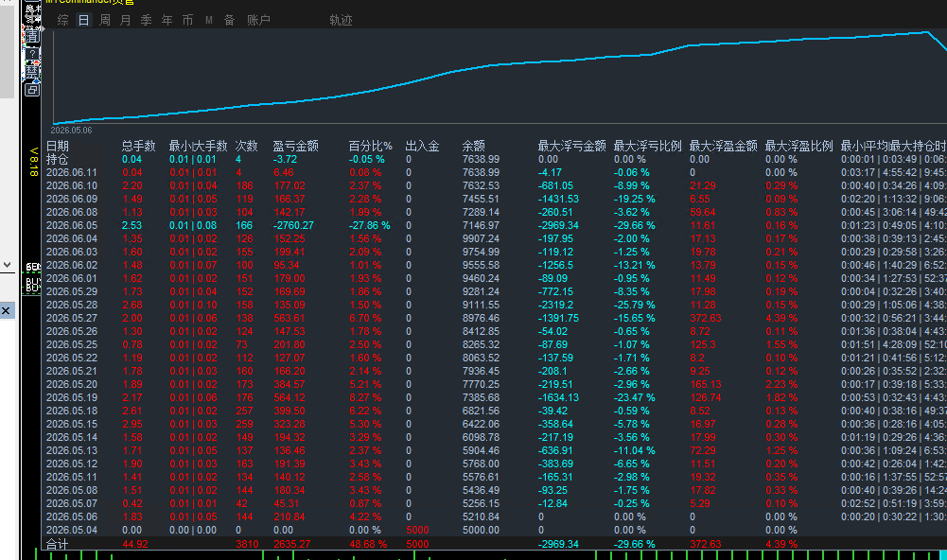
Task: Click the 清 clear button icon
Action: pyautogui.click(x=31, y=36)
